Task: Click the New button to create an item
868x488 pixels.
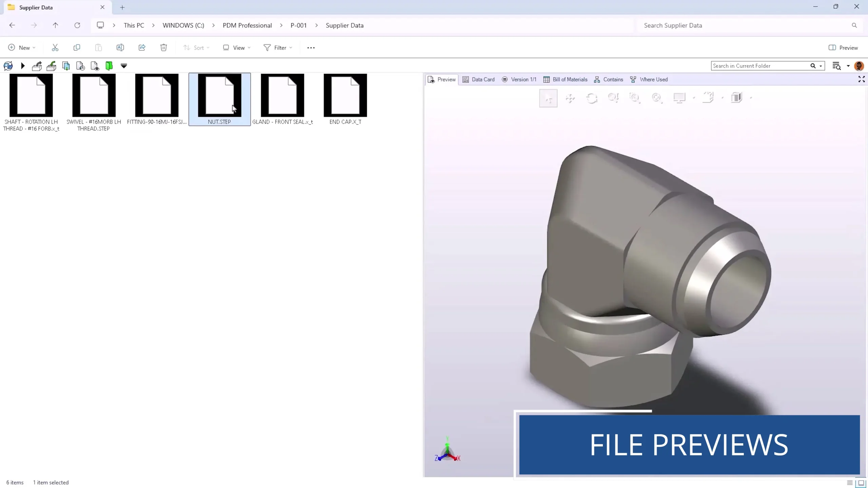Action: 22,47
